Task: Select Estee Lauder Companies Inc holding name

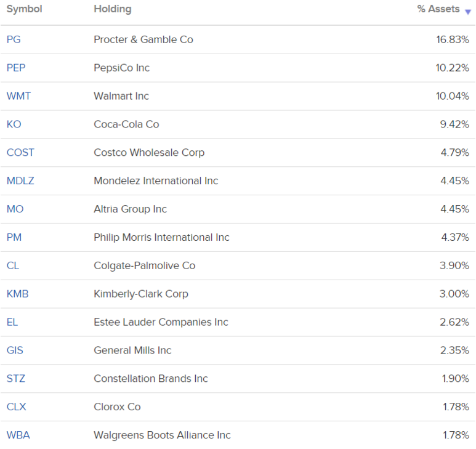Action: pos(161,322)
